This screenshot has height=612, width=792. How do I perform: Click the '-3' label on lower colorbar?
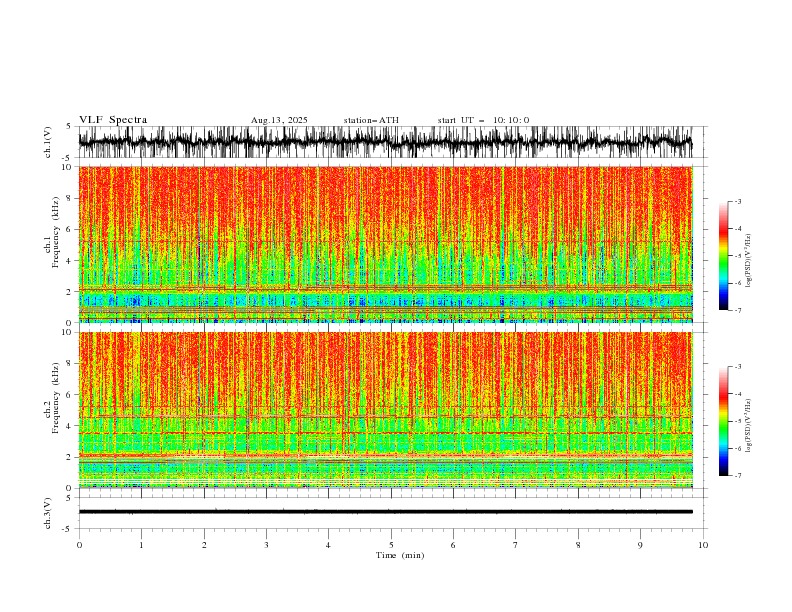(738, 367)
